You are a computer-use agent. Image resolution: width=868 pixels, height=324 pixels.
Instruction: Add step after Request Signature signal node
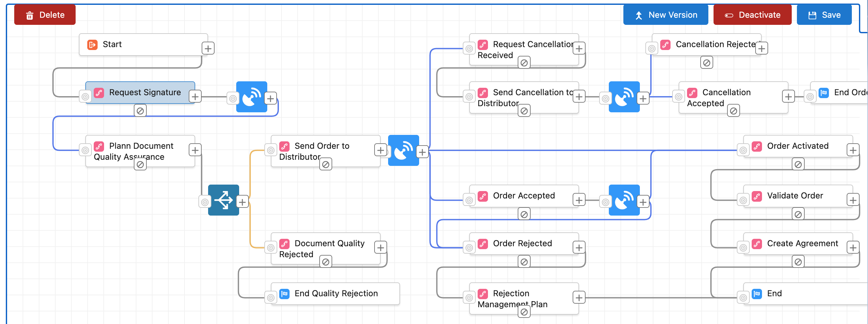270,98
